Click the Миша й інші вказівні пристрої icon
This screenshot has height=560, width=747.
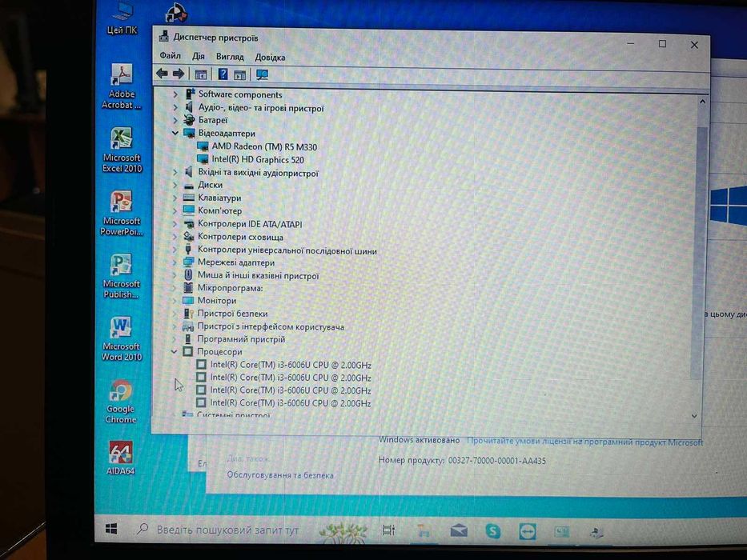(189, 274)
